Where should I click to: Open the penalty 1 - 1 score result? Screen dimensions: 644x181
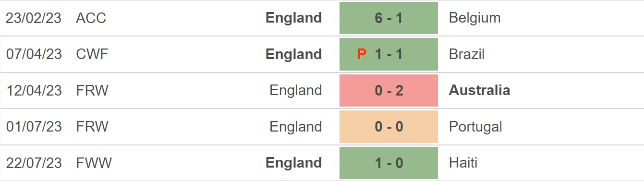pyautogui.click(x=389, y=54)
